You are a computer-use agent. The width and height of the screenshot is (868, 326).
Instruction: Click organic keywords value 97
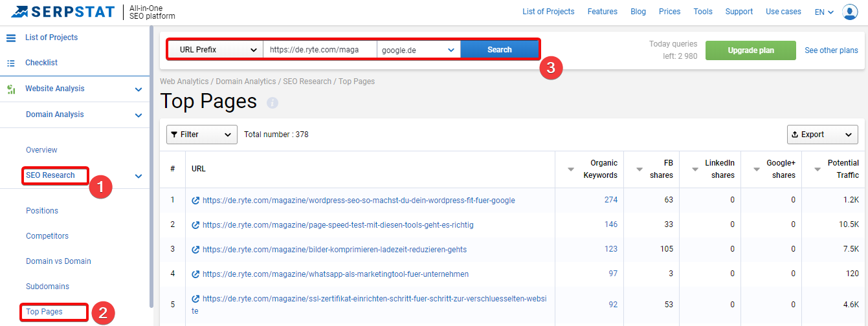[613, 274]
